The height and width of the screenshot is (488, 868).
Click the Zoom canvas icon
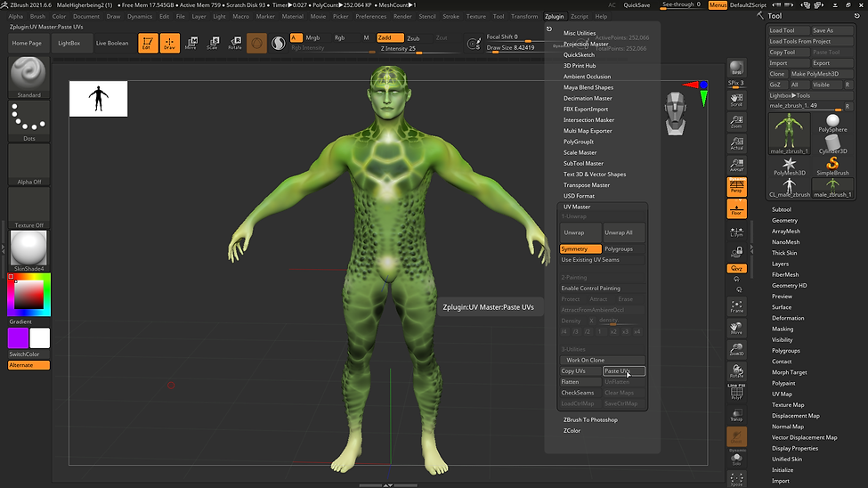pos(737,121)
